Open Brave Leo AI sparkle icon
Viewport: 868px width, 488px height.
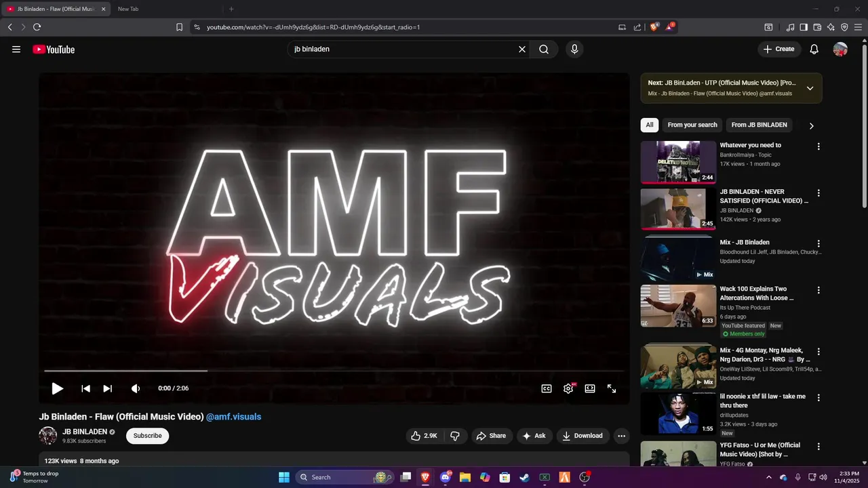point(831,27)
